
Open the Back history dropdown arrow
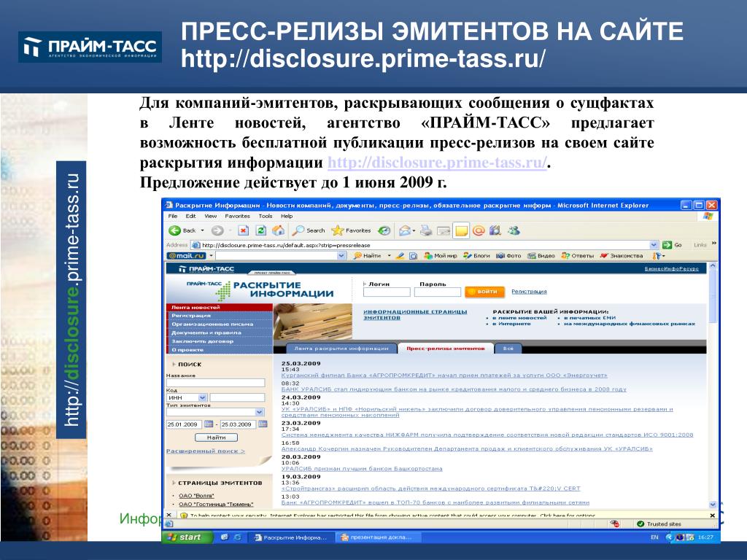pyautogui.click(x=203, y=230)
